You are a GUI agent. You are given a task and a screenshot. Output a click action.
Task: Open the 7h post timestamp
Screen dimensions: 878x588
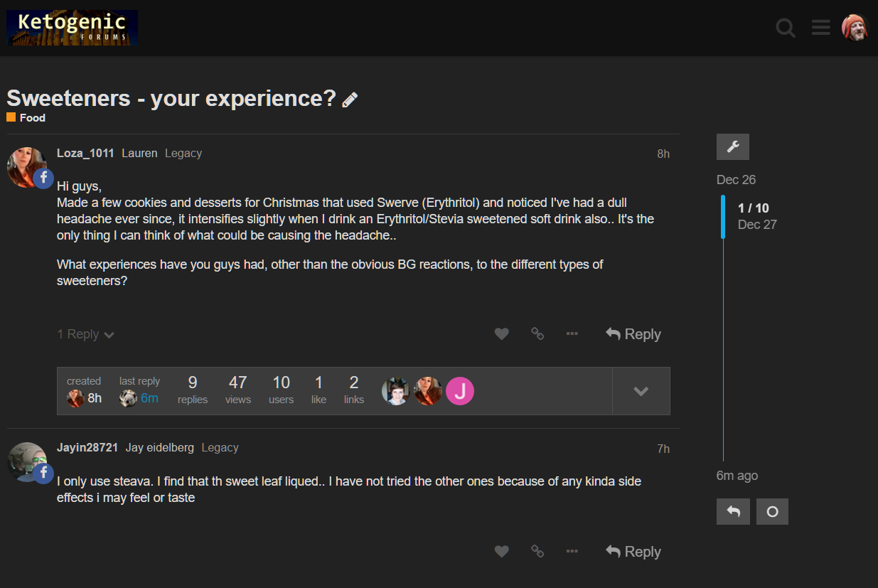(663, 449)
